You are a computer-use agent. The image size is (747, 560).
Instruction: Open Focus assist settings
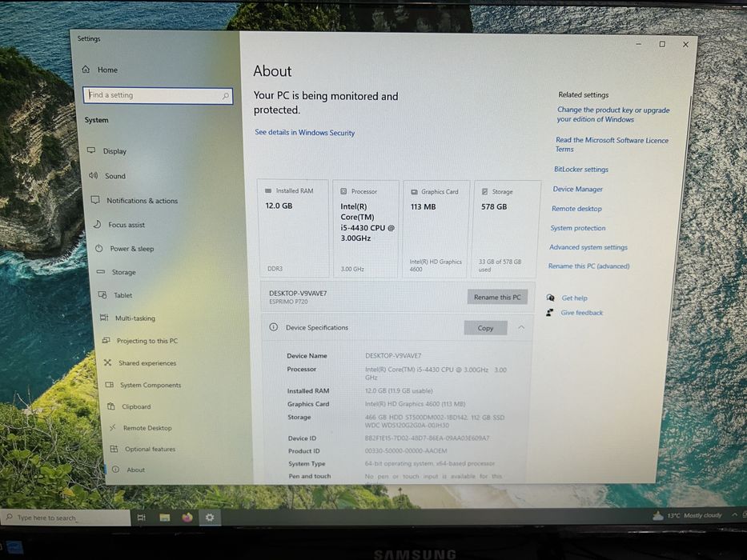(118, 224)
